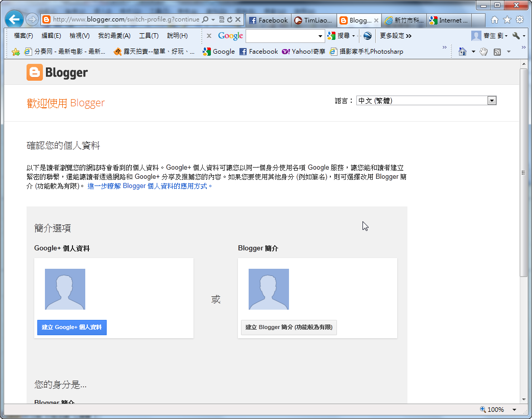
Task: Click the user avatar in Google toolbar
Action: (476, 36)
